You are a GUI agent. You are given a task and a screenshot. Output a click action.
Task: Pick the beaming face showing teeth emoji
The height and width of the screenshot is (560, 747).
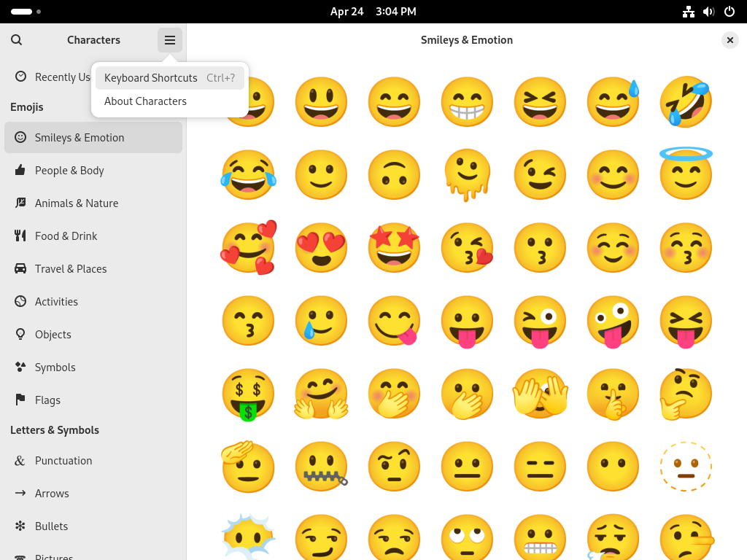pos(467,102)
